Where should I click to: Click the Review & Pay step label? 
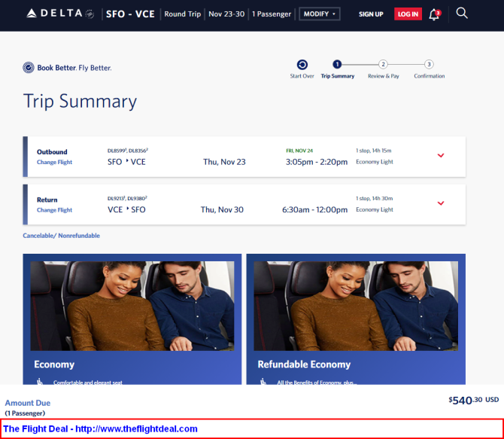point(384,76)
